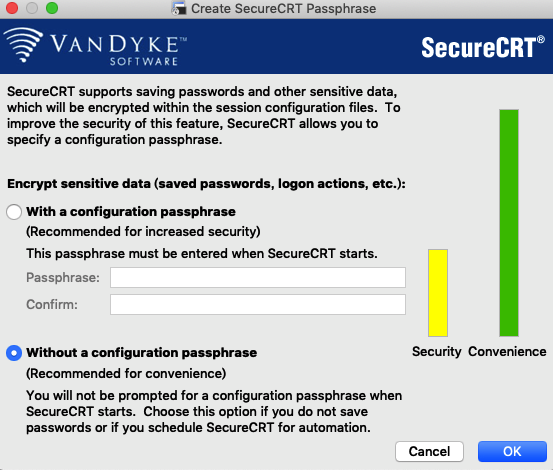Screen dimensions: 553x470
Task: Select 'With a configuration passphrase' option
Action: 14,212
